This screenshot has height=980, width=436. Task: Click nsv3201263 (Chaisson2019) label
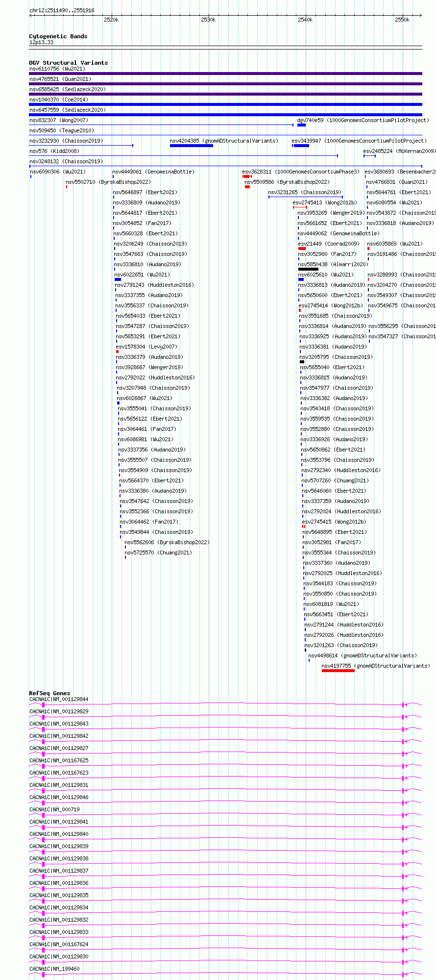click(x=341, y=645)
